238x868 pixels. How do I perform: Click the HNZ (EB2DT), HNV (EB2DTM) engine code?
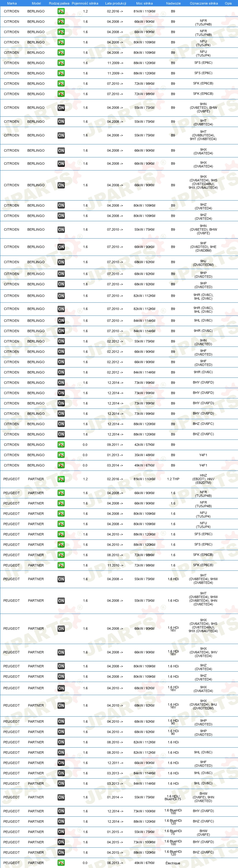pyautogui.click(x=203, y=479)
